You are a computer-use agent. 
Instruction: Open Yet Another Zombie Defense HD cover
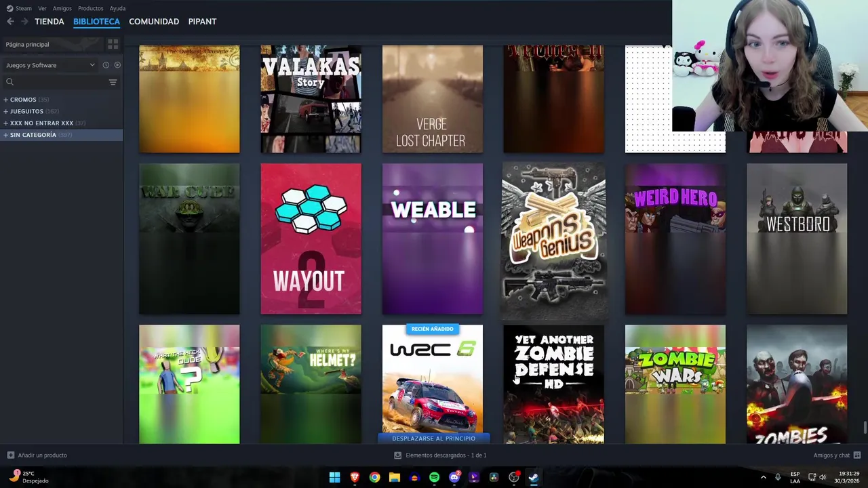[x=554, y=384]
